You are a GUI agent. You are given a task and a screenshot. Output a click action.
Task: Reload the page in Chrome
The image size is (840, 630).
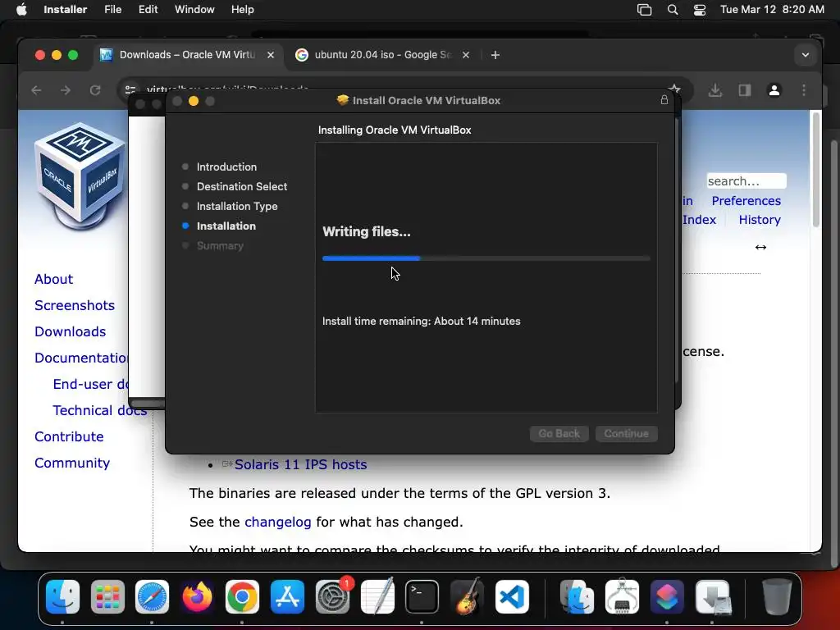tap(95, 90)
